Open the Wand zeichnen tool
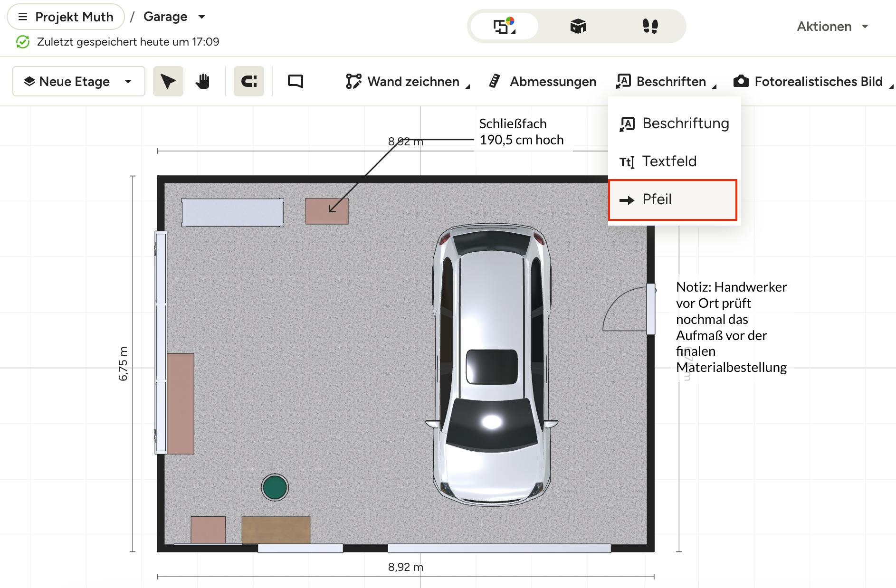The height and width of the screenshot is (588, 896). 408,81
